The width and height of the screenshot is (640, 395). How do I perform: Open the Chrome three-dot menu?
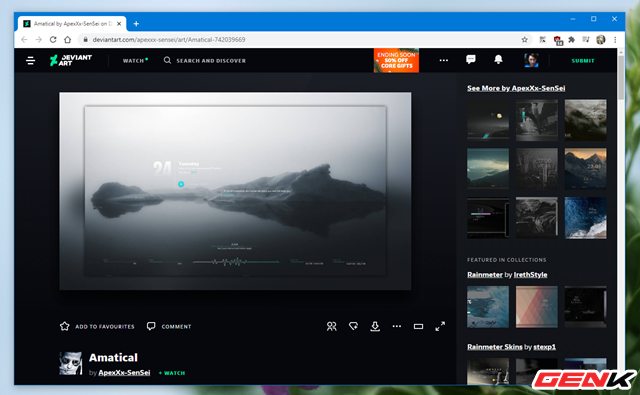[x=615, y=40]
